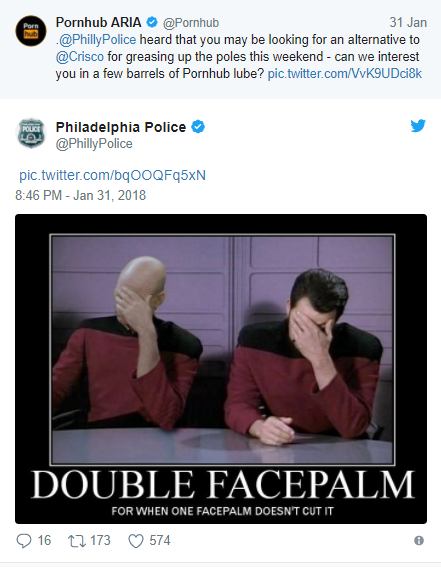
Task: Click the 31 Jan date of quoted tweet
Action: [x=408, y=23]
